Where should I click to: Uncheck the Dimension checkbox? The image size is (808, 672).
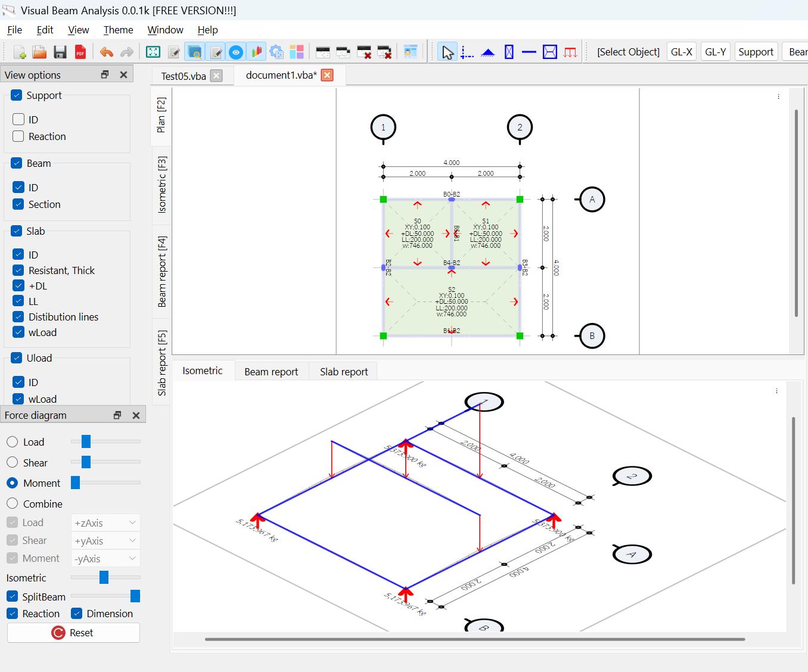point(76,614)
